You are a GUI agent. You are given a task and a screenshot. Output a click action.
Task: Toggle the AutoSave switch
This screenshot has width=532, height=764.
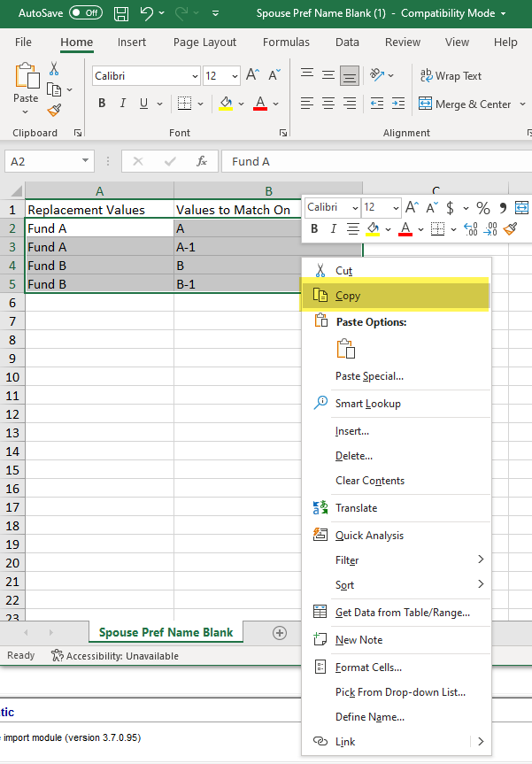coord(85,13)
